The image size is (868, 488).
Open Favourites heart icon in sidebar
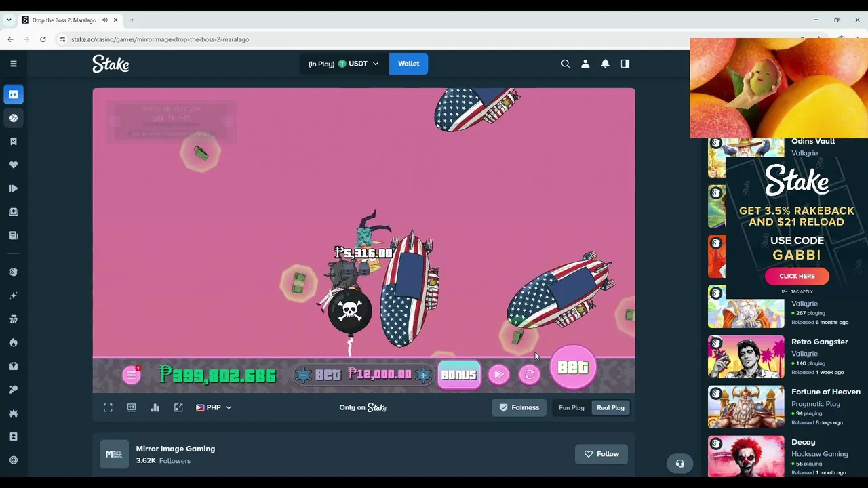[x=13, y=165]
